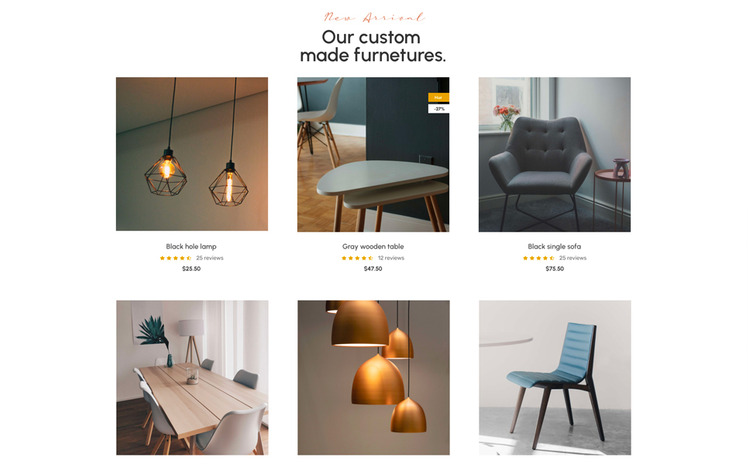Click the yellow Hot badge on table image
Image resolution: width=748 pixels, height=465 pixels.
click(x=438, y=97)
